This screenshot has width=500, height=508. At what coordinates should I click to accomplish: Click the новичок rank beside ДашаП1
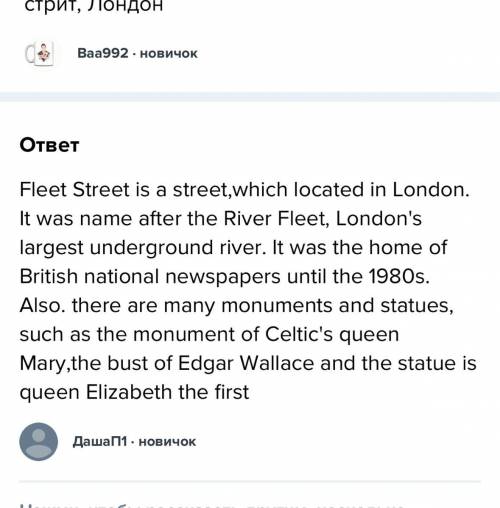pyautogui.click(x=167, y=442)
